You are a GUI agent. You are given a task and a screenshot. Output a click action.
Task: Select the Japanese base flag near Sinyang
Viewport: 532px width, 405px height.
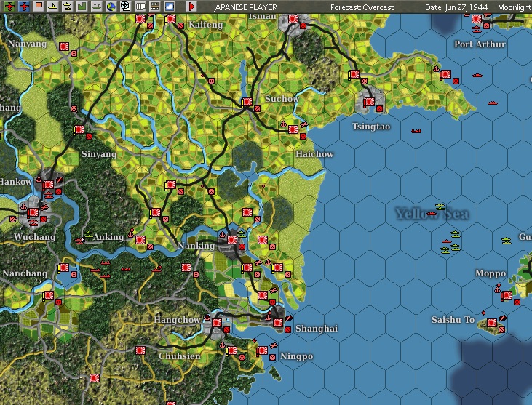point(79,129)
